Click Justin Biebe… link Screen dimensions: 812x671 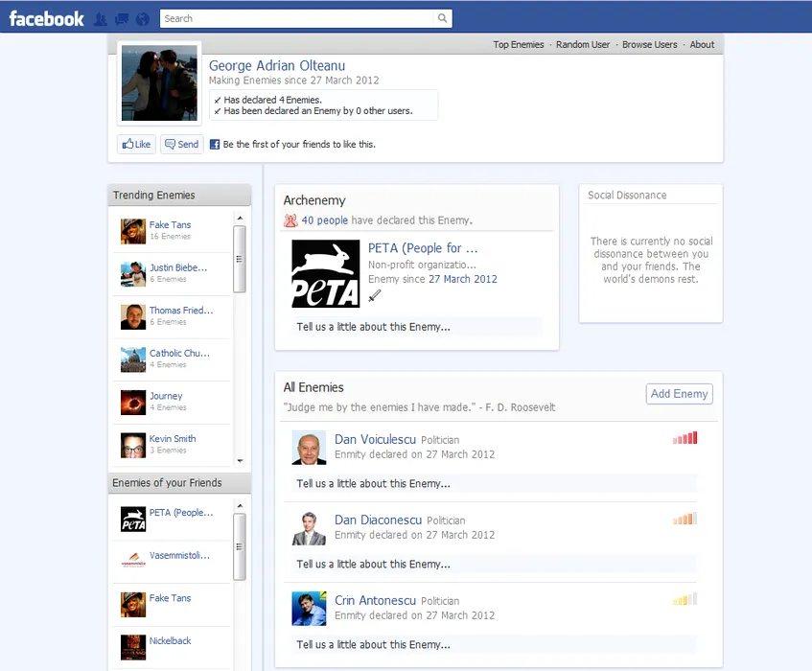click(178, 267)
